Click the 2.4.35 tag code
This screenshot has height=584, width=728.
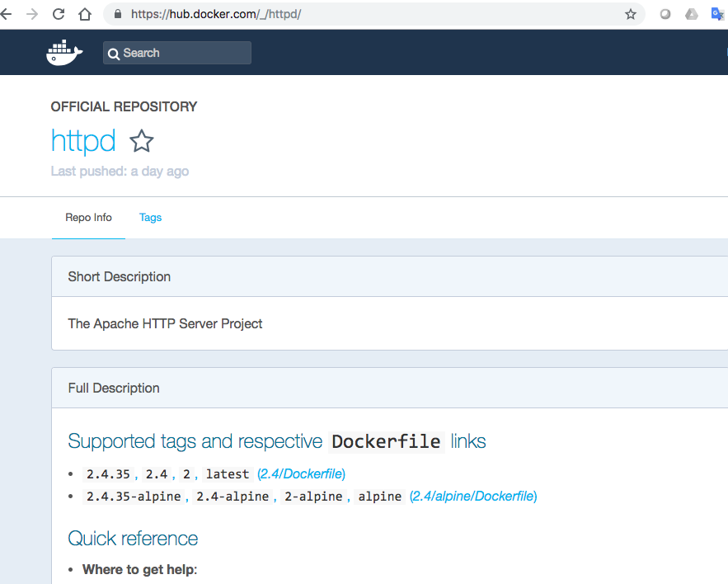click(x=108, y=474)
